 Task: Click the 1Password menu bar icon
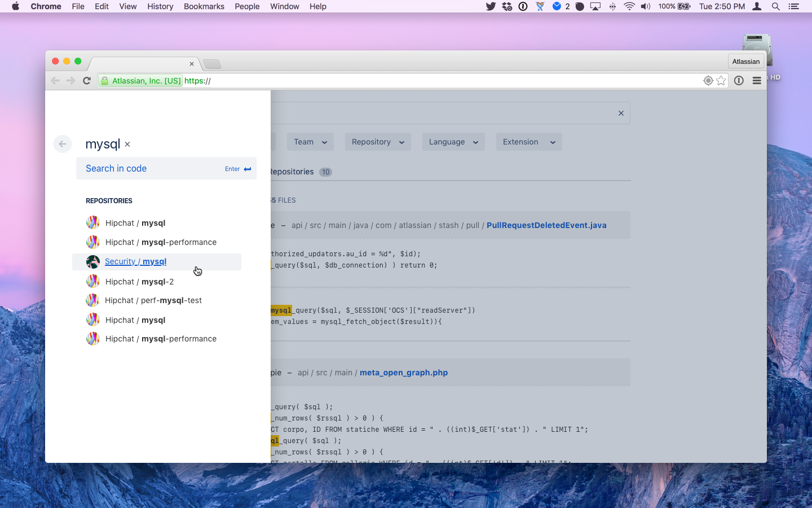tap(523, 6)
